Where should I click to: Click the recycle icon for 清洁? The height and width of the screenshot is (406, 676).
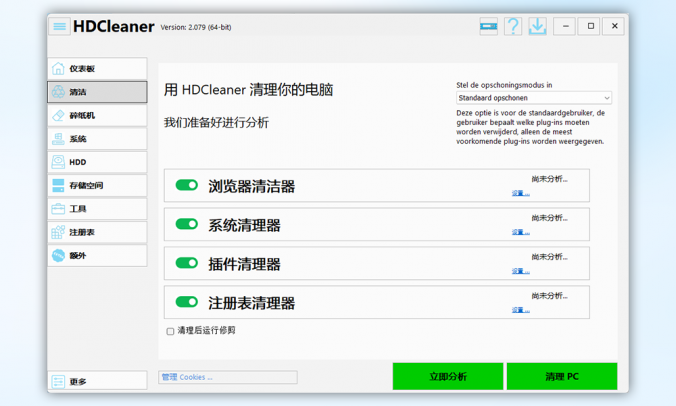[x=58, y=92]
